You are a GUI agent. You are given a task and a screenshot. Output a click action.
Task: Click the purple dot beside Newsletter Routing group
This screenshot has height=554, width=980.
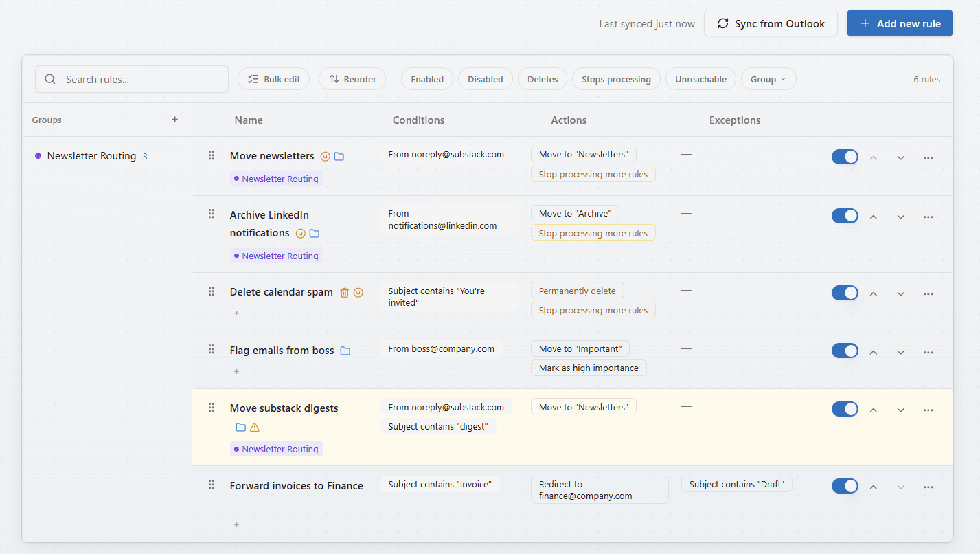coord(38,155)
